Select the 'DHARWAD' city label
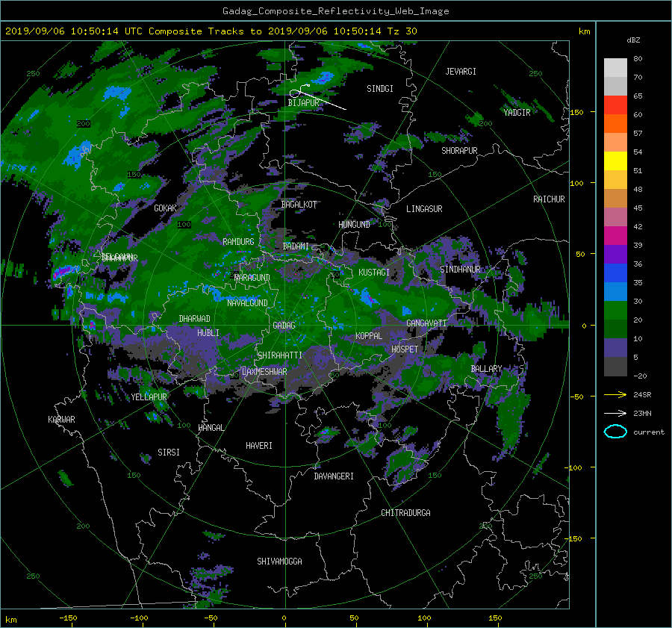Screen dimensions: 672x628 tap(194, 319)
